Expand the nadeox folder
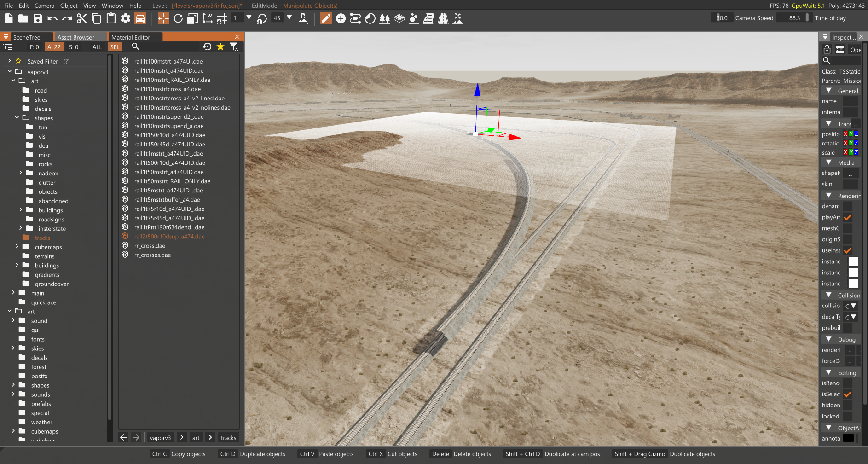 pyautogui.click(x=20, y=173)
